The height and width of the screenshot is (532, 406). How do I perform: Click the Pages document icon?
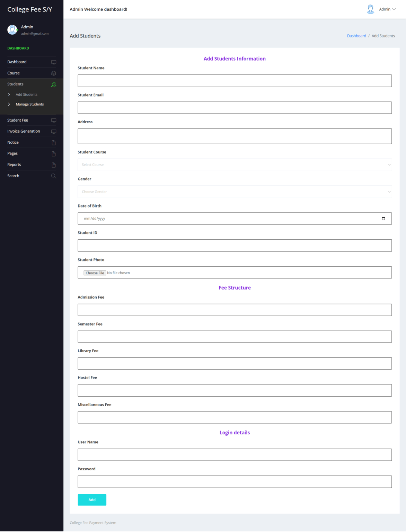(54, 154)
